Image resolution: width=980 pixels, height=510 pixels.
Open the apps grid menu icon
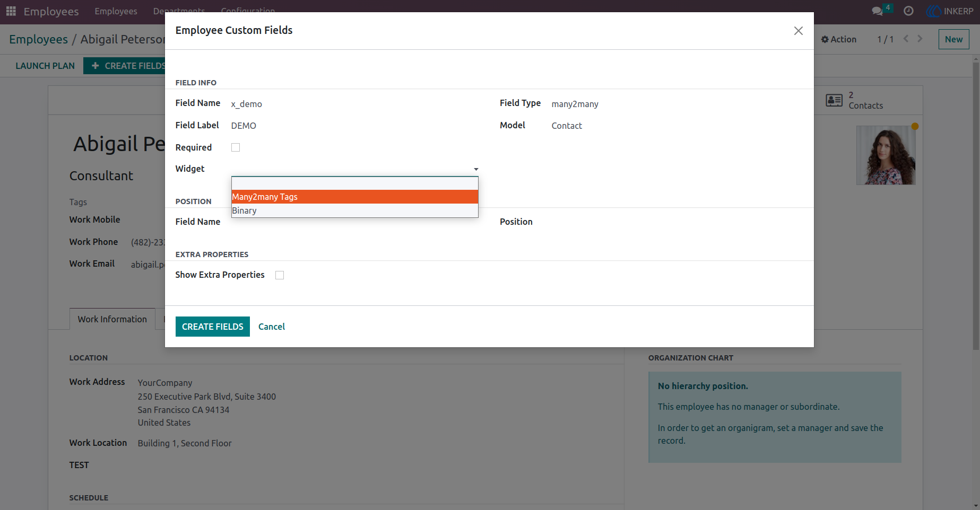point(11,11)
